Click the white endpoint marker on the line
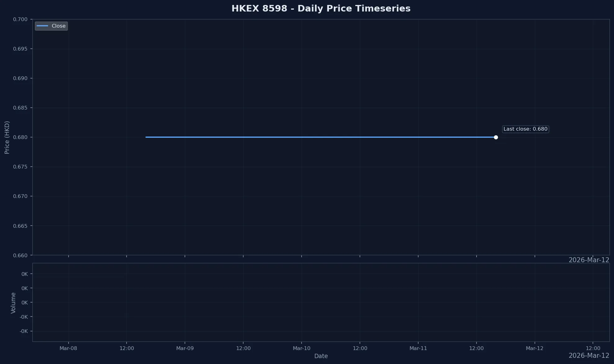Viewport: 614px width, 364px height. point(496,137)
